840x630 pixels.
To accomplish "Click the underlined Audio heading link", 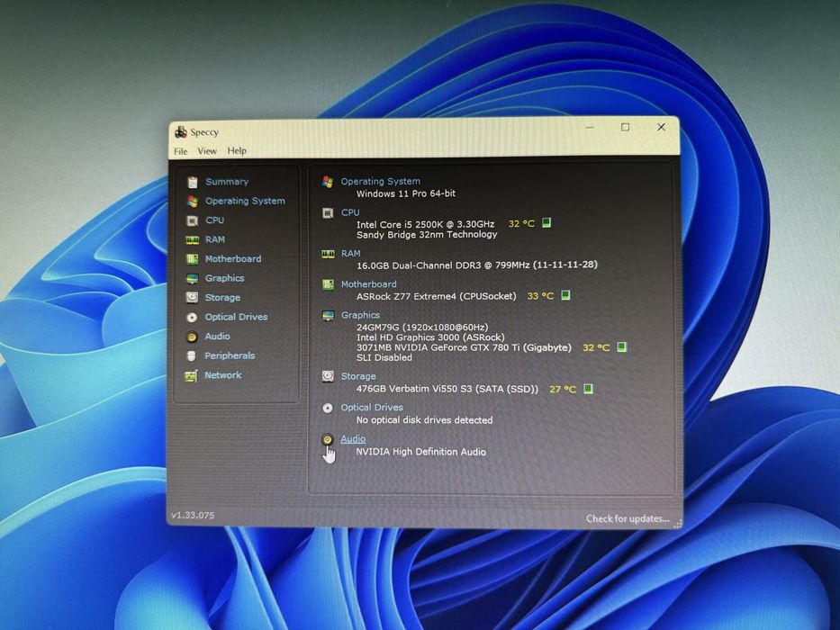I will click(353, 439).
